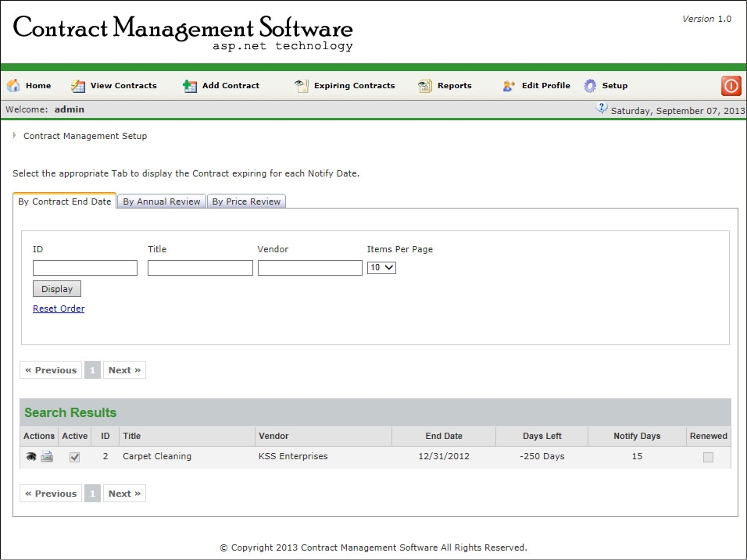Print Carpet Cleaning contract via printer icon

point(47,457)
